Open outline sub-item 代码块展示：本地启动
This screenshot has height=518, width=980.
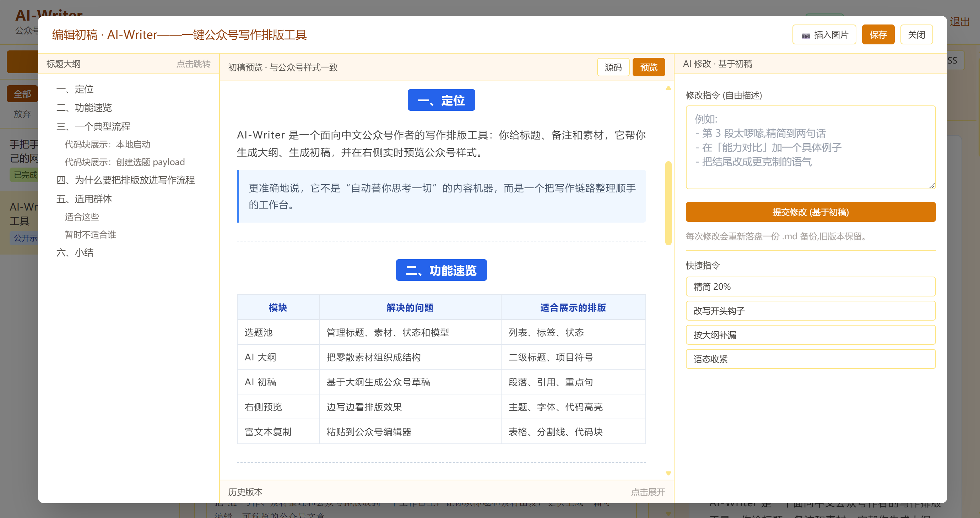(107, 145)
